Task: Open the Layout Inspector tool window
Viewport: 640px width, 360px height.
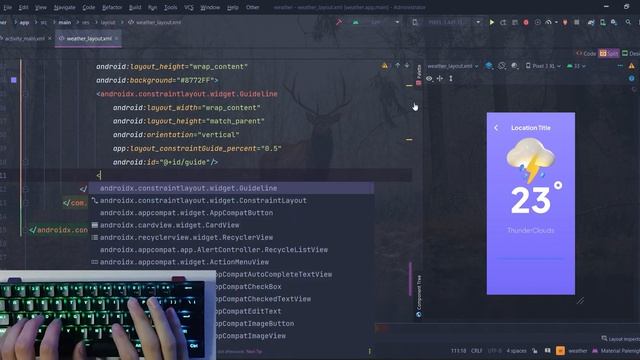Action: pos(620,339)
